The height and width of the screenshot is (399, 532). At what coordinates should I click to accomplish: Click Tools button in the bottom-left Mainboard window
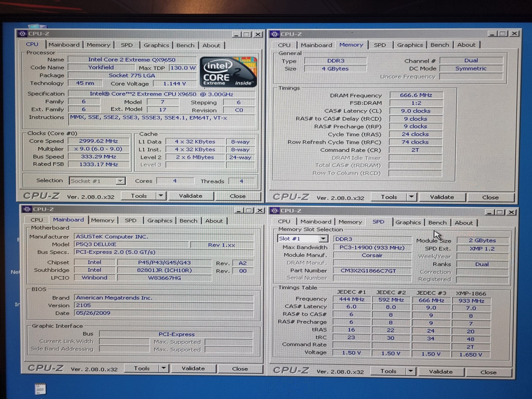[x=142, y=368]
